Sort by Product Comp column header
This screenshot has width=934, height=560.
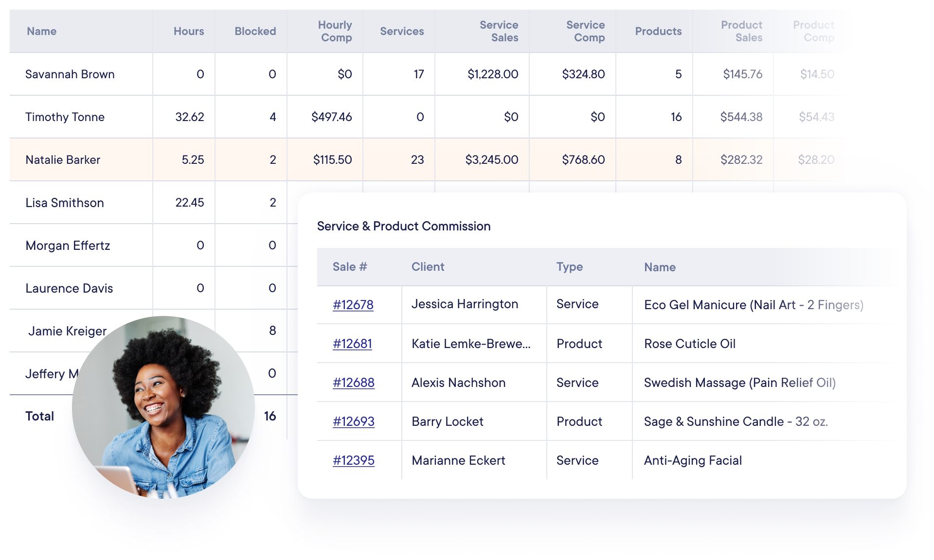(813, 31)
